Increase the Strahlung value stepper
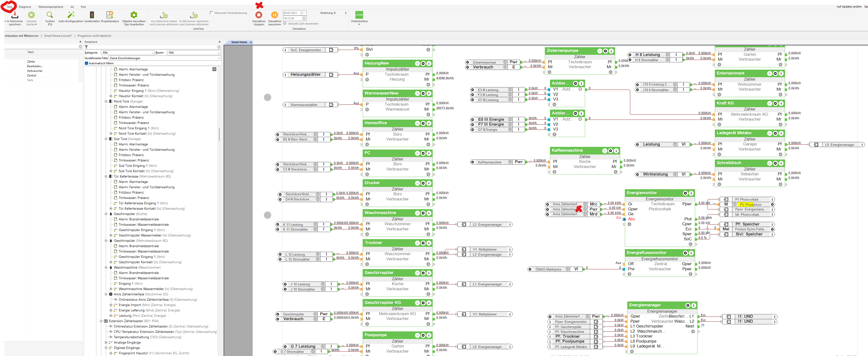868x356 pixels. tap(345, 12)
